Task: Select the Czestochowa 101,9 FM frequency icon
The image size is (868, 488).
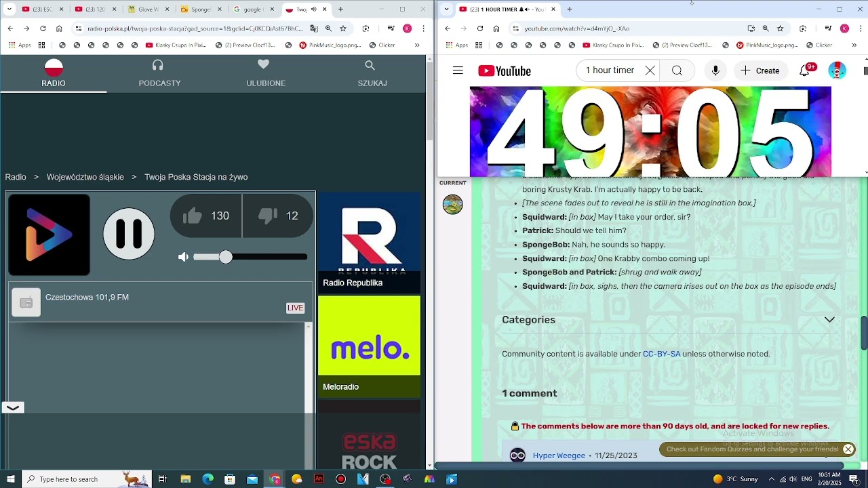Action: [26, 302]
